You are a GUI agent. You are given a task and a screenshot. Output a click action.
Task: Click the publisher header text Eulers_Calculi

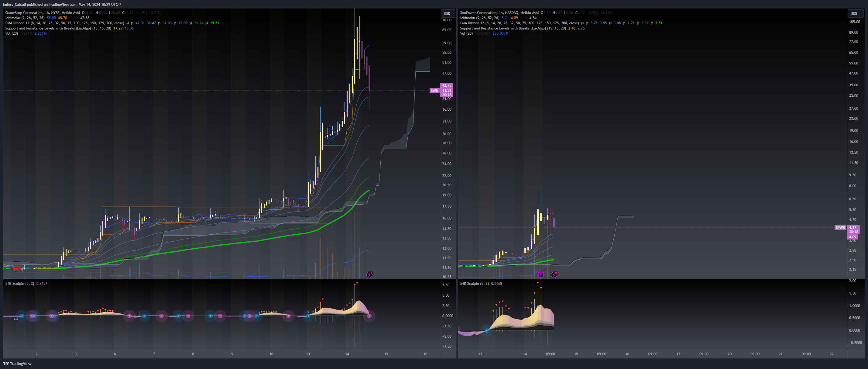pyautogui.click(x=14, y=4)
